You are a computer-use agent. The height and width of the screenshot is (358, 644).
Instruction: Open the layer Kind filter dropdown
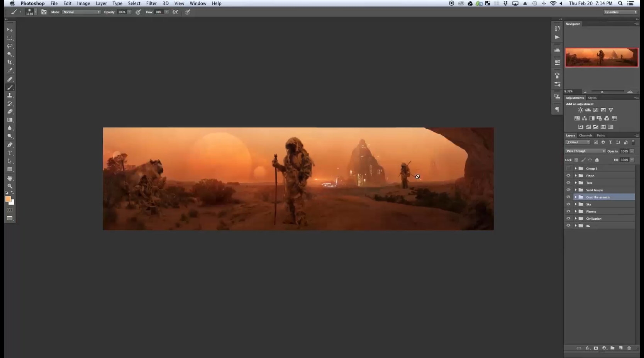[578, 143]
